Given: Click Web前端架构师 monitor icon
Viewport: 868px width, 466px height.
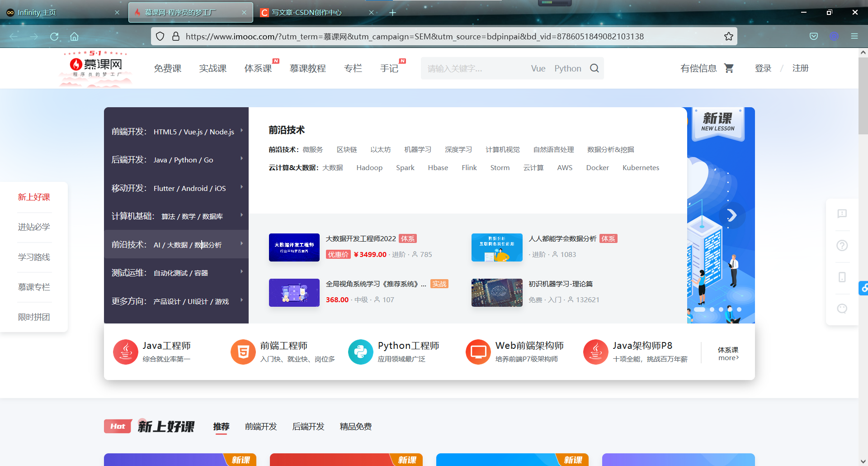Looking at the screenshot, I should pyautogui.click(x=478, y=352).
